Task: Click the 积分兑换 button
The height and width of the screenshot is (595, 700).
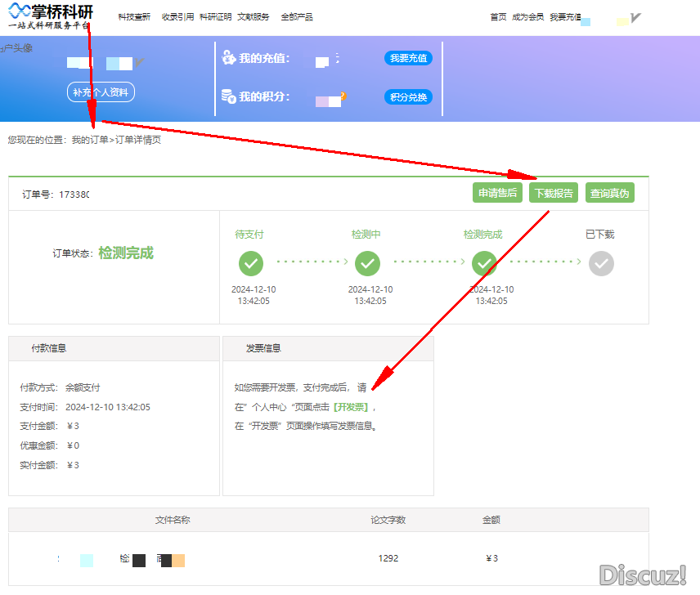Action: click(408, 97)
